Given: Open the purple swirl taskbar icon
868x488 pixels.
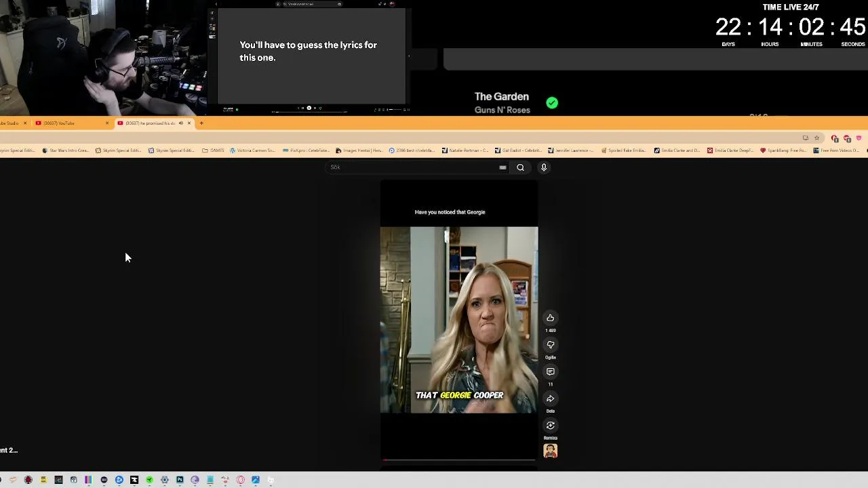Looking at the screenshot, I should point(195,480).
